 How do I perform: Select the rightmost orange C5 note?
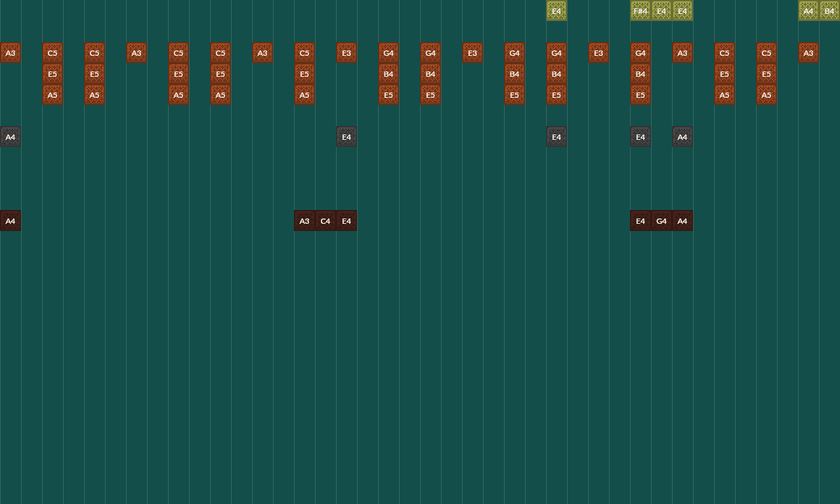coord(766,52)
